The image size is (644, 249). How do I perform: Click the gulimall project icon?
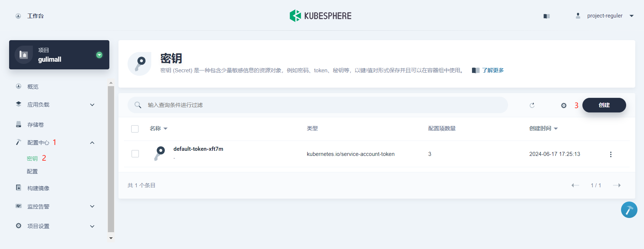coord(24,55)
